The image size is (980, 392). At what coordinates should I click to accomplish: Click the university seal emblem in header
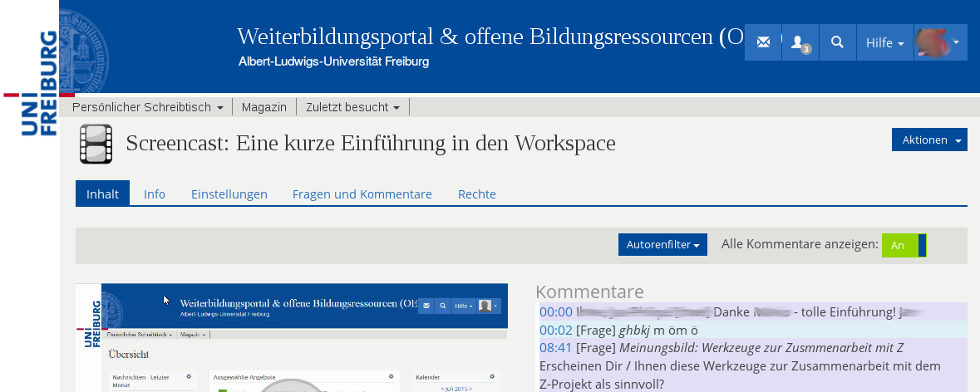pyautogui.click(x=83, y=46)
